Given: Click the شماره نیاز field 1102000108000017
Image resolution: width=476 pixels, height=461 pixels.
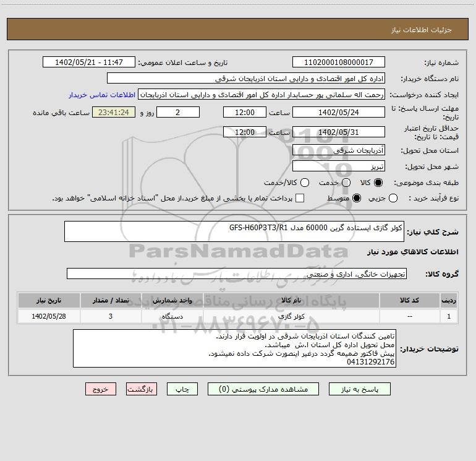Looking at the screenshot, I should [339, 62].
